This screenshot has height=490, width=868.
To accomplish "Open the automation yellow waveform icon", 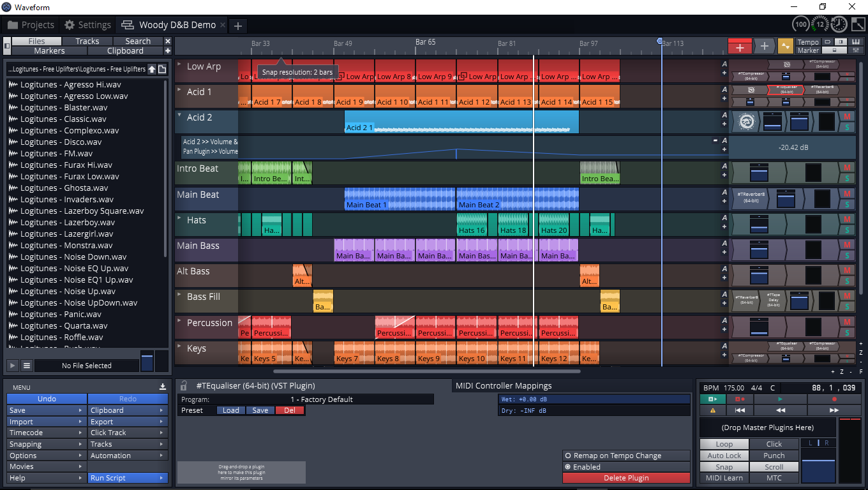I will (x=785, y=46).
